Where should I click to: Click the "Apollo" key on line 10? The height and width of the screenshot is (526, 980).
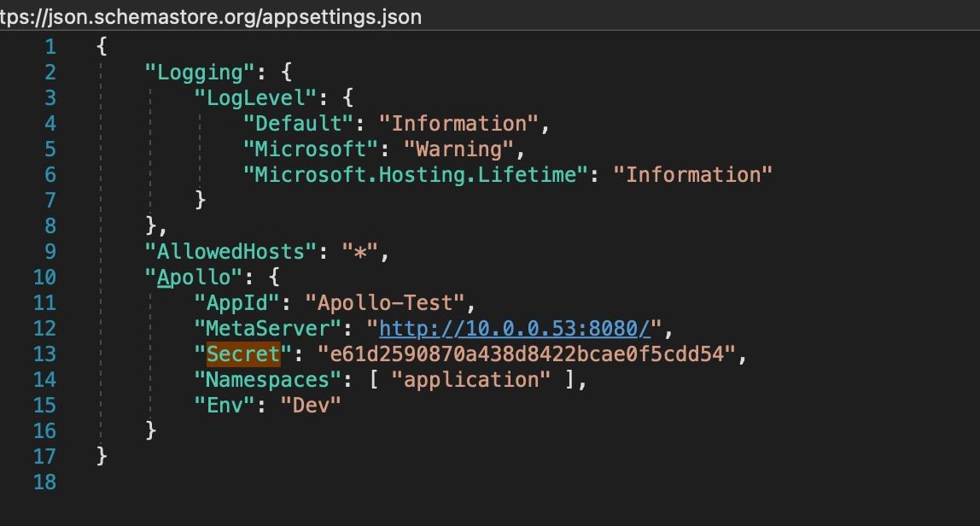194,278
